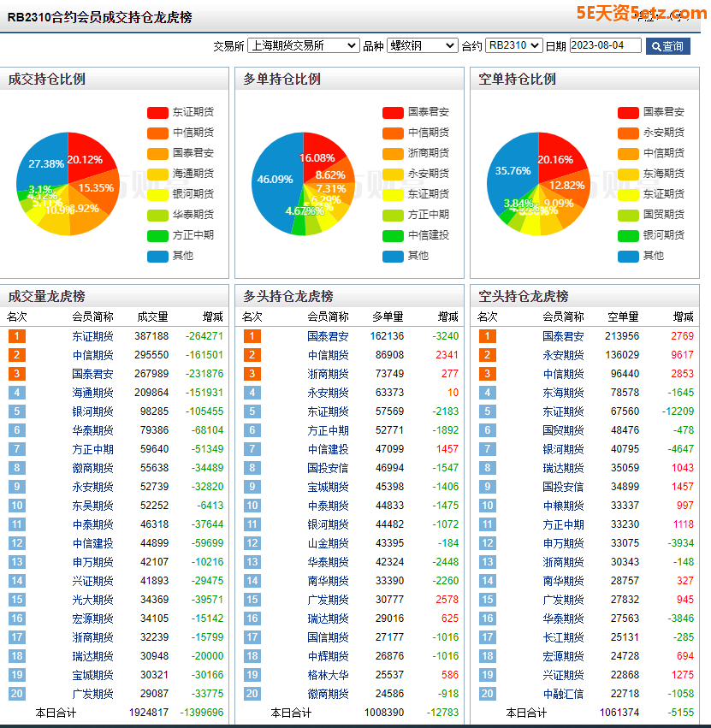Open 银河期货 in the 多头持仓龙虎榜 table

pyautogui.click(x=328, y=524)
